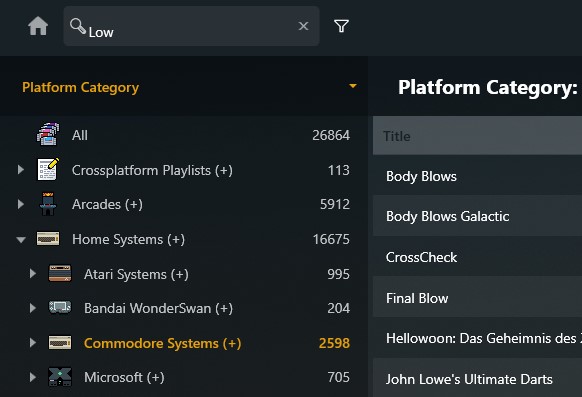Select Atari Systems (+) entry
Screen dimensions: 582x397
(136, 275)
